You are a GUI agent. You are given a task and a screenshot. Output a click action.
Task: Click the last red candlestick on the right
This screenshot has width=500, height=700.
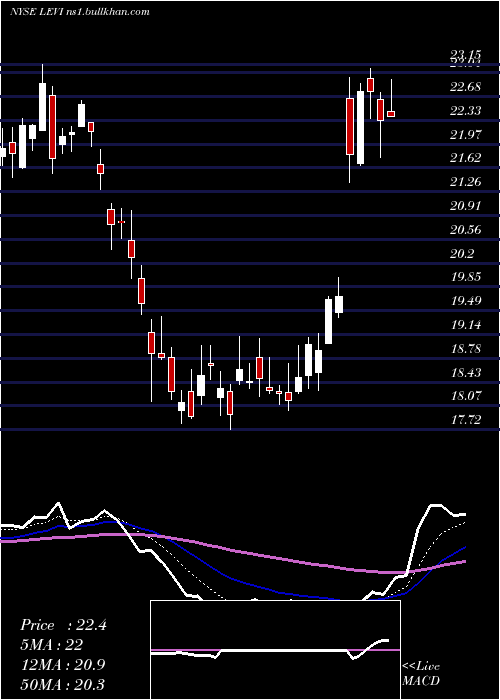click(391, 114)
